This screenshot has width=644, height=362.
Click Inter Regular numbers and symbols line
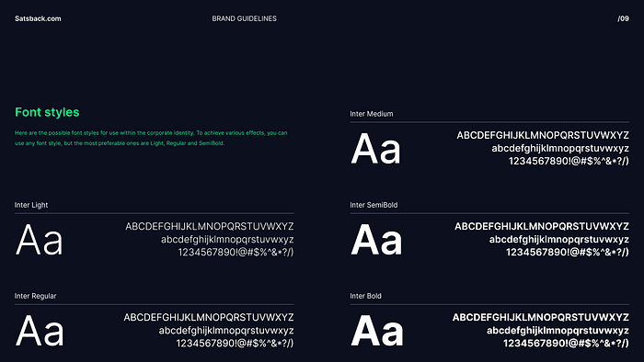click(235, 343)
